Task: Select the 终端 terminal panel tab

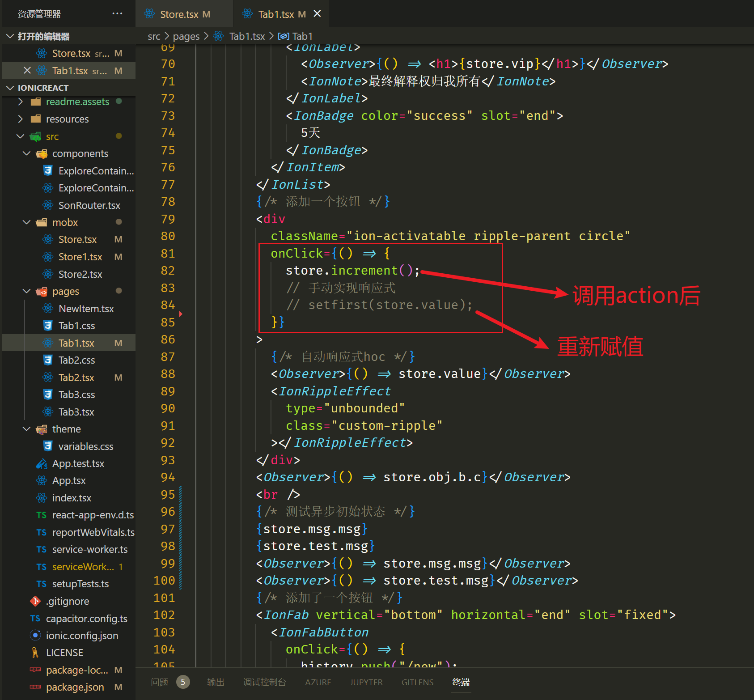Action: click(461, 682)
